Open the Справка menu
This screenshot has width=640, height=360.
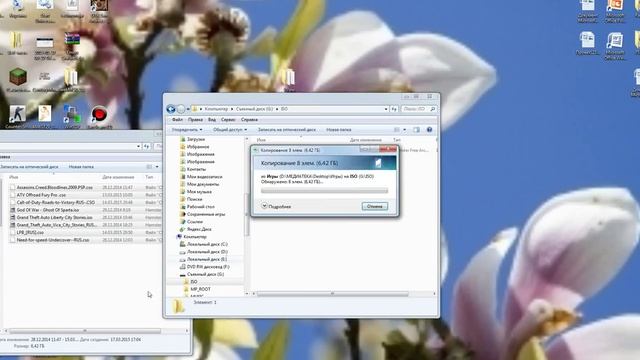[249, 120]
